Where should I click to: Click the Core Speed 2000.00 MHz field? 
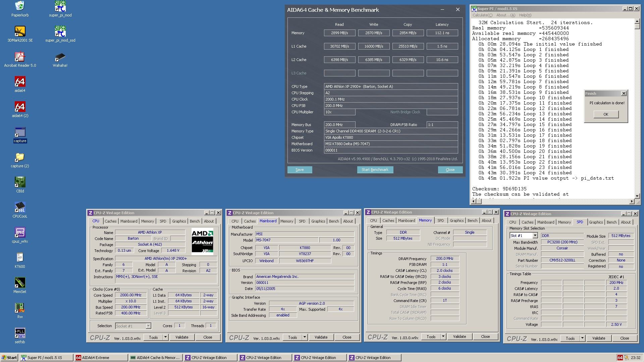[x=131, y=295]
